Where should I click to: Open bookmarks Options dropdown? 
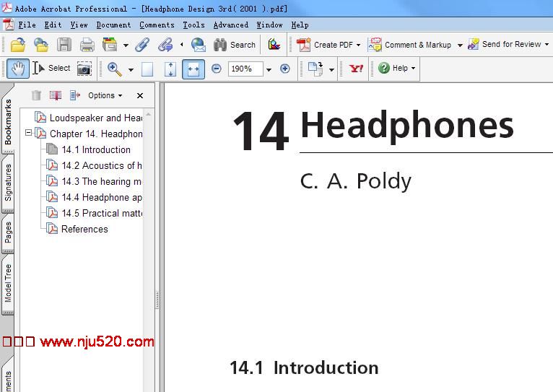105,95
